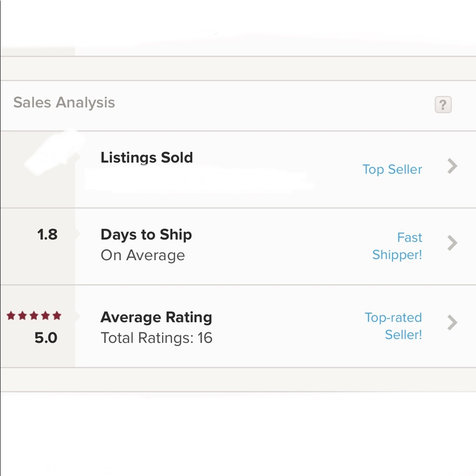This screenshot has height=476, width=476.
Task: Select the Average Rating heading
Action: click(x=156, y=317)
